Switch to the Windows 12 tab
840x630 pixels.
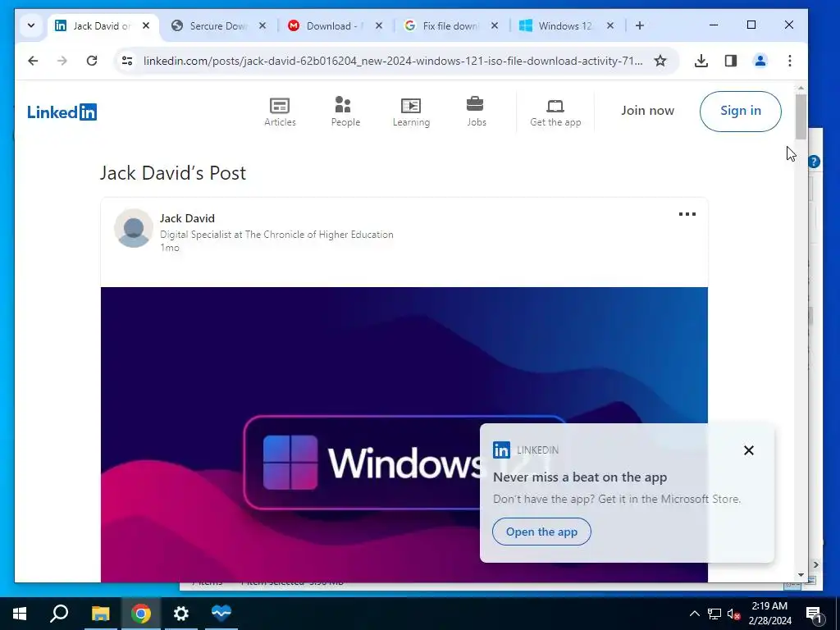click(x=567, y=25)
